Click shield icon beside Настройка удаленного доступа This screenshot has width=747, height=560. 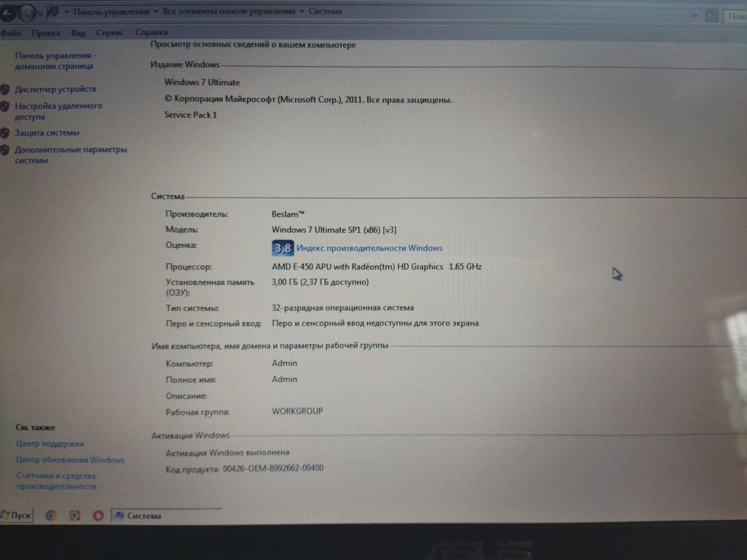5,106
